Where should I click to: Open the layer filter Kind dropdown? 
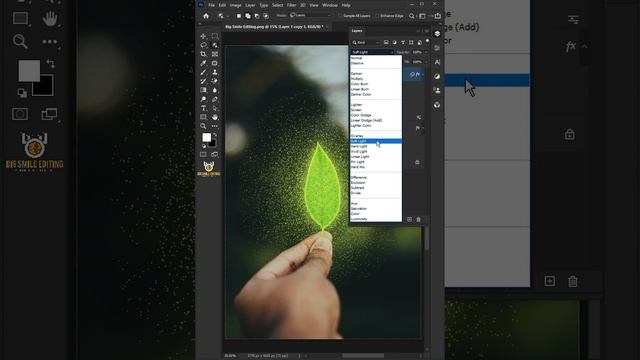pyautogui.click(x=367, y=42)
